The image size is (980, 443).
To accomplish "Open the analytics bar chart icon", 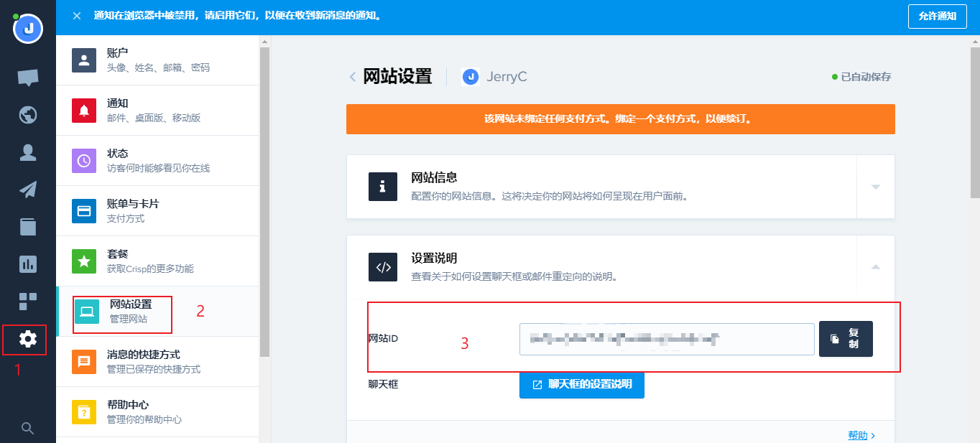I will [x=27, y=264].
